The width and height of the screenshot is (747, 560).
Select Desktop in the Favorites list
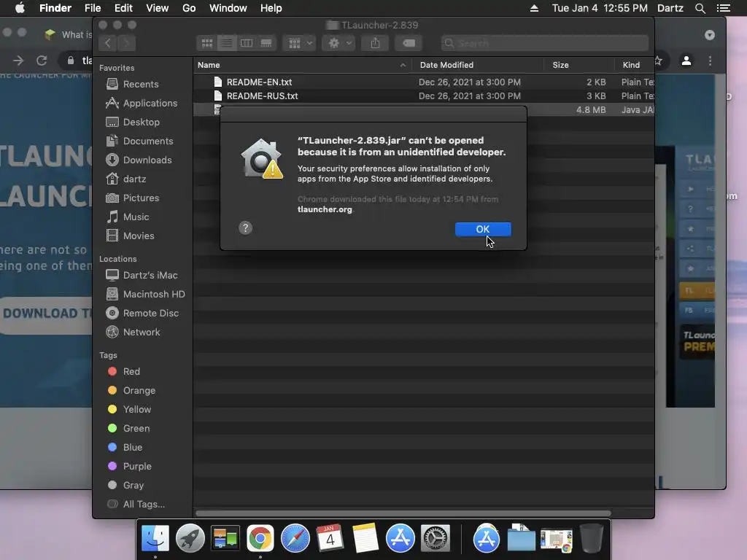pos(141,122)
